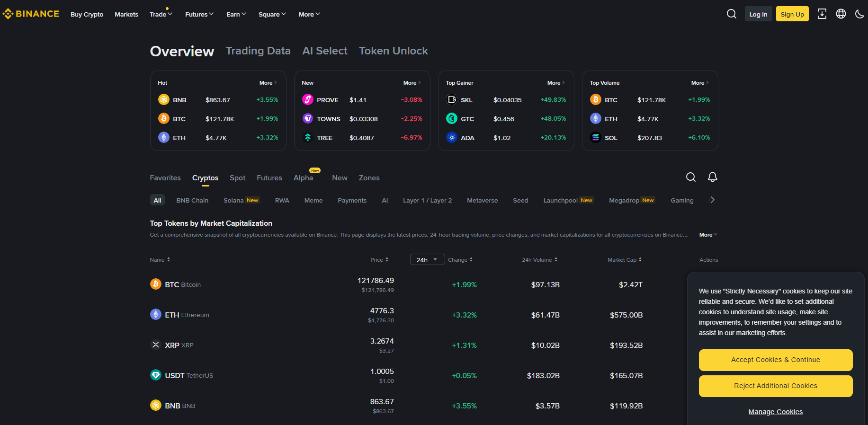Click the download app icon
This screenshot has height=425, width=868.
822,14
